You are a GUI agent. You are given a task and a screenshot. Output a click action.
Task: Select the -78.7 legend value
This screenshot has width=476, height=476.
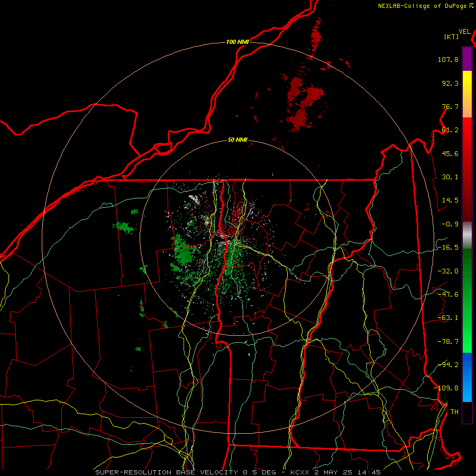[448, 342]
